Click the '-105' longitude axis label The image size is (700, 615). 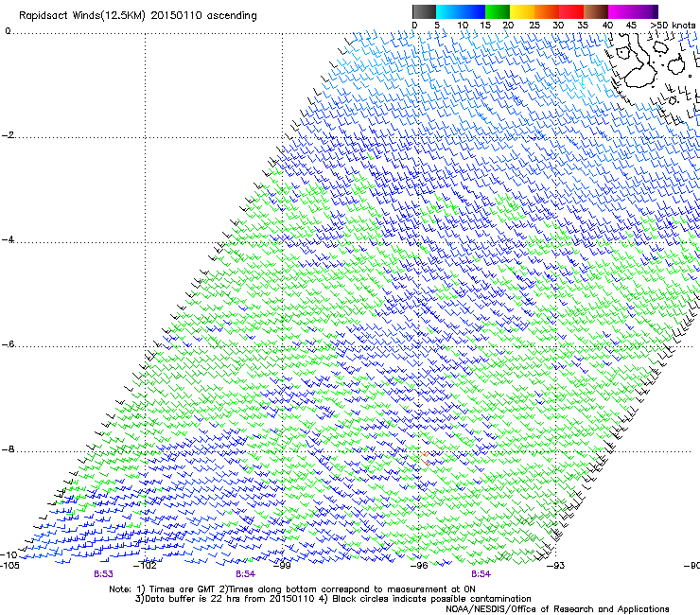9,566
